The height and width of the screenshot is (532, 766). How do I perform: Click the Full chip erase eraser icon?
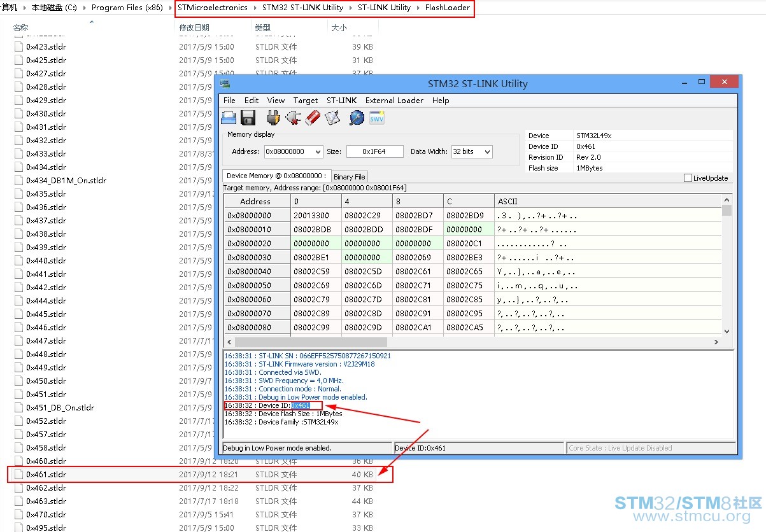coord(313,118)
